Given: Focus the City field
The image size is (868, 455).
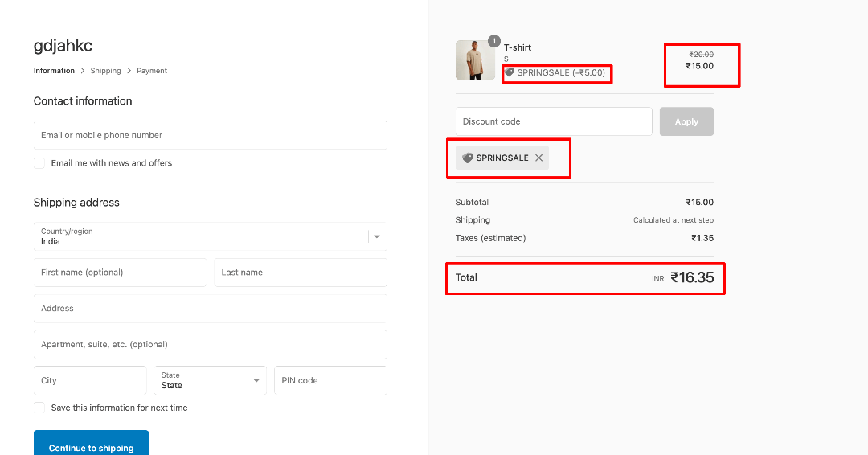Looking at the screenshot, I should coord(90,380).
